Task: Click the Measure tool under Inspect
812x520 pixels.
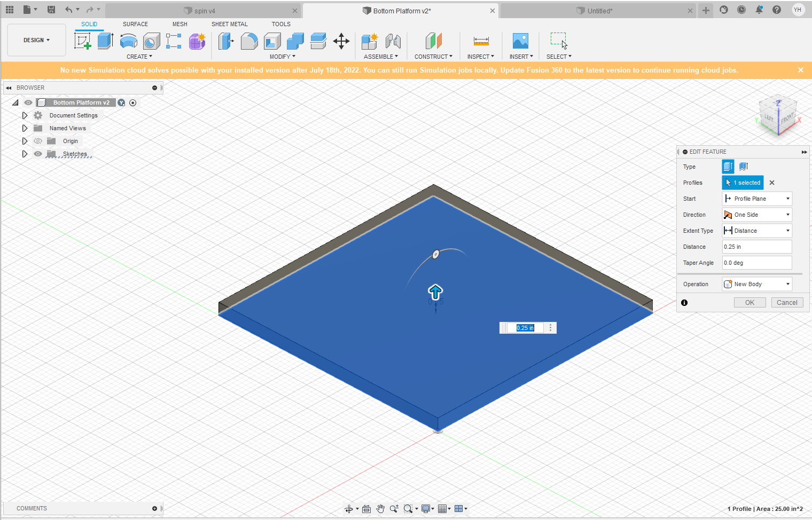Action: coord(481,41)
